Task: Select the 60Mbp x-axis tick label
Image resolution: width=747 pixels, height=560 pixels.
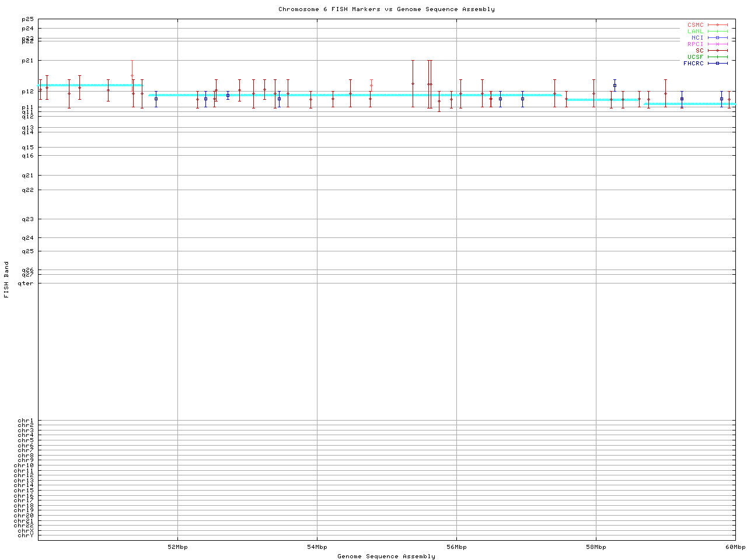Action: (x=735, y=547)
